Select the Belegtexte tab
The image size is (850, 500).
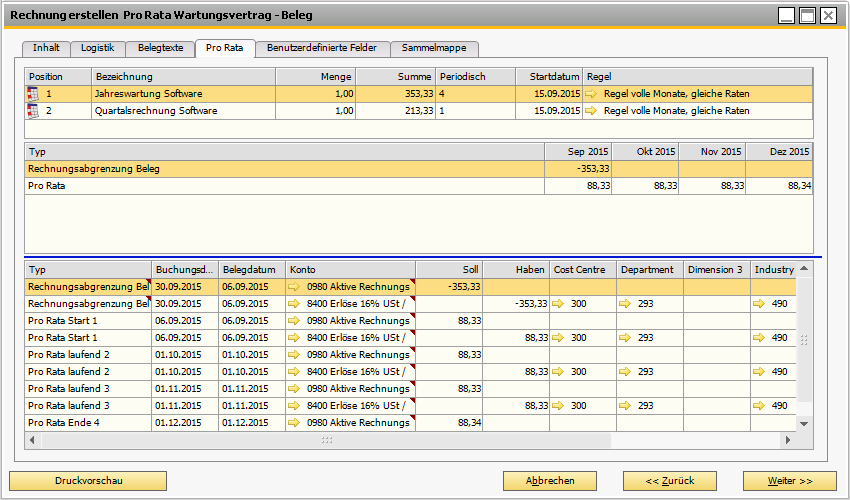(x=160, y=48)
